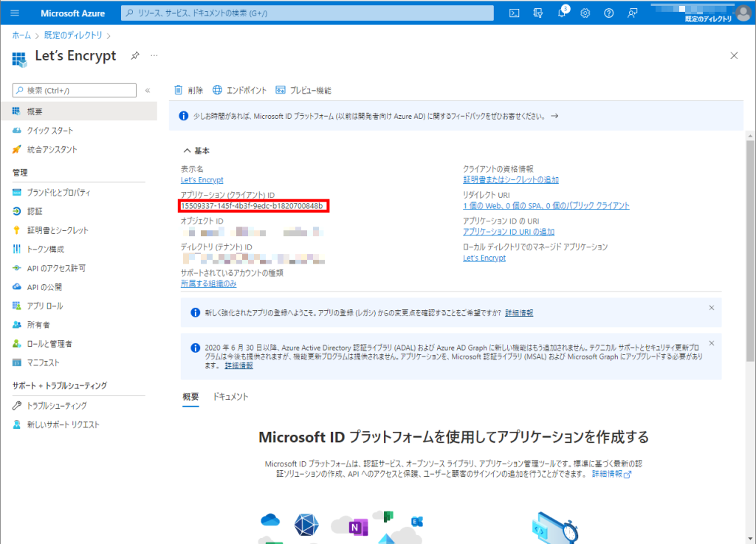Open 詳細情報 link in the app registration banner
Image resolution: width=756 pixels, height=544 pixels.
coord(519,313)
